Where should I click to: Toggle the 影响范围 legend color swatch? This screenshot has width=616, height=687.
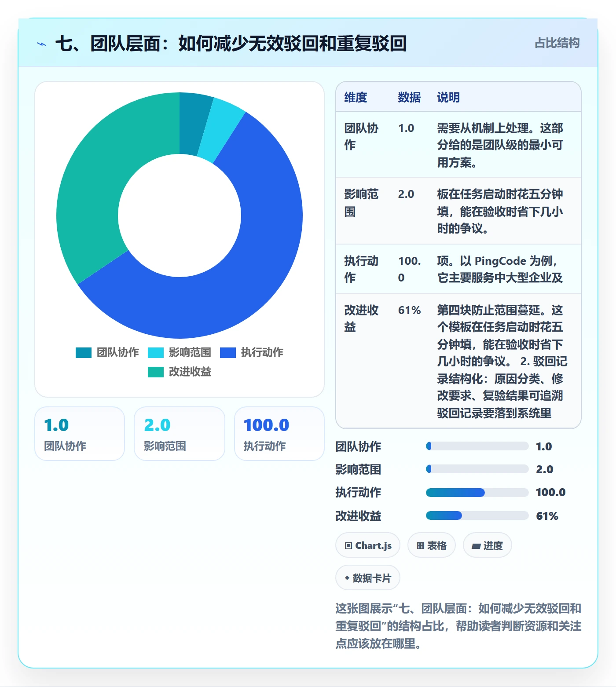[156, 353]
